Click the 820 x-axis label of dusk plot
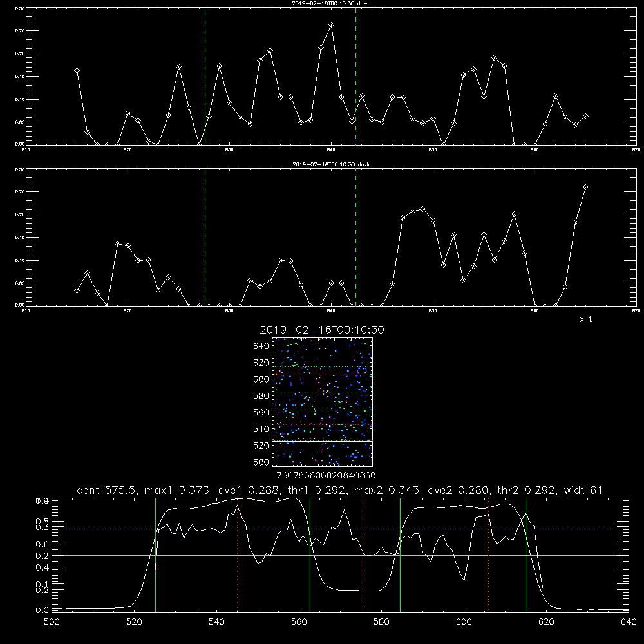 tap(128, 311)
